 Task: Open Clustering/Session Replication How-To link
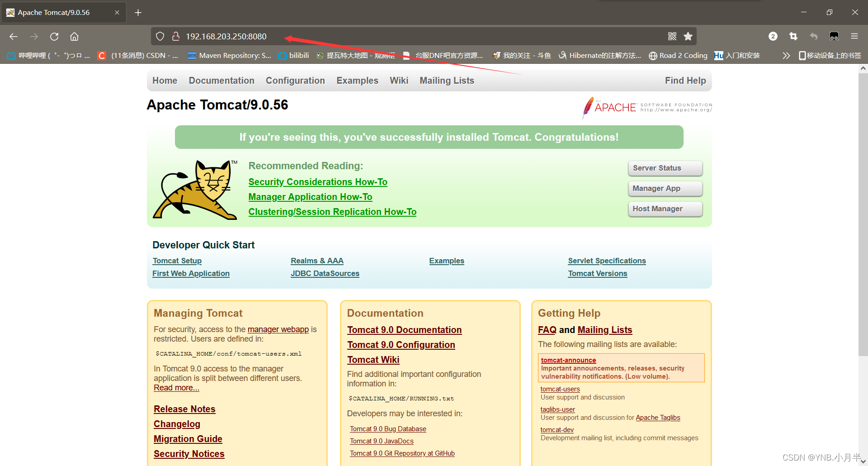332,212
